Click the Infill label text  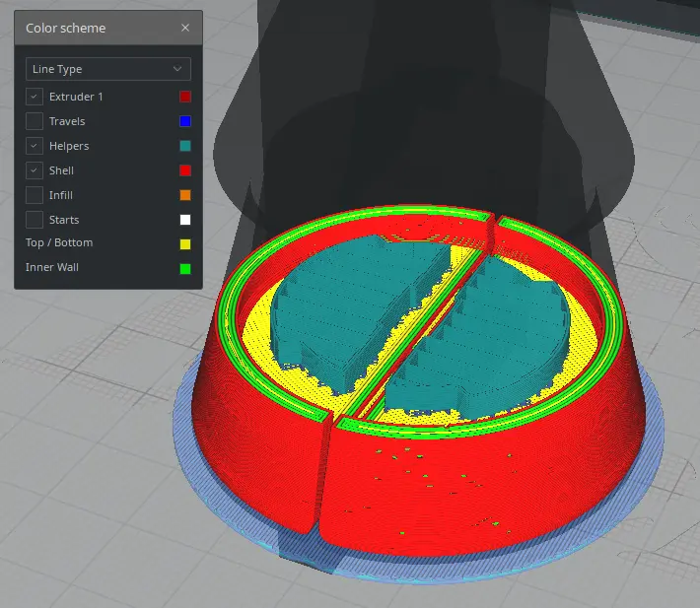pos(61,195)
